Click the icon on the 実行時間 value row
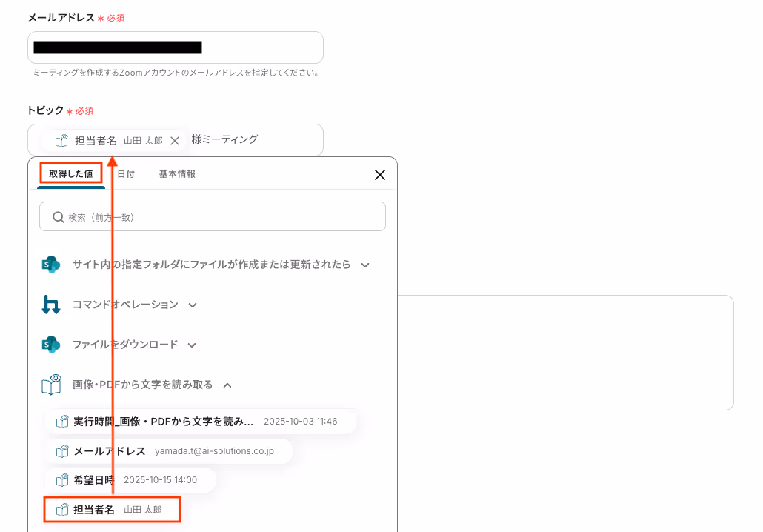 click(62, 422)
